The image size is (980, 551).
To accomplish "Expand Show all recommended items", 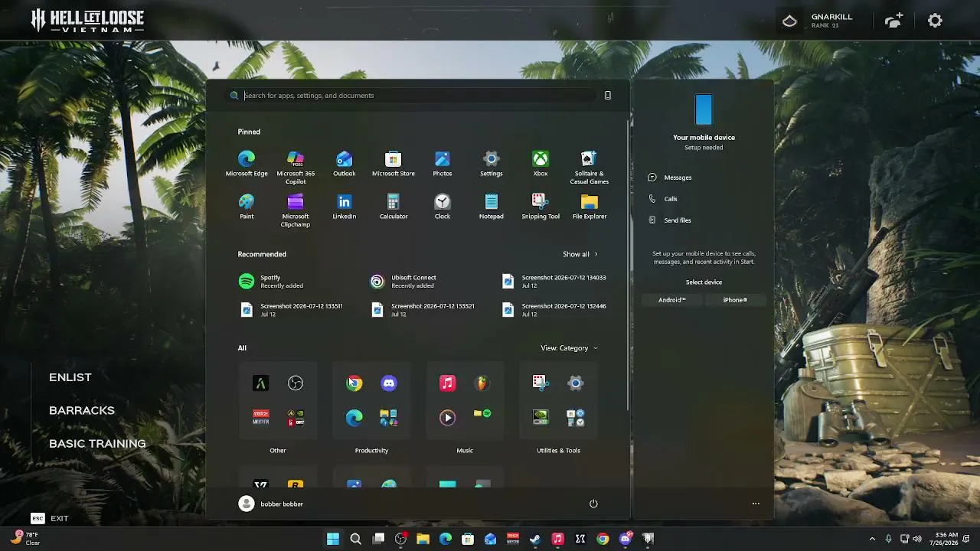I will click(x=580, y=254).
